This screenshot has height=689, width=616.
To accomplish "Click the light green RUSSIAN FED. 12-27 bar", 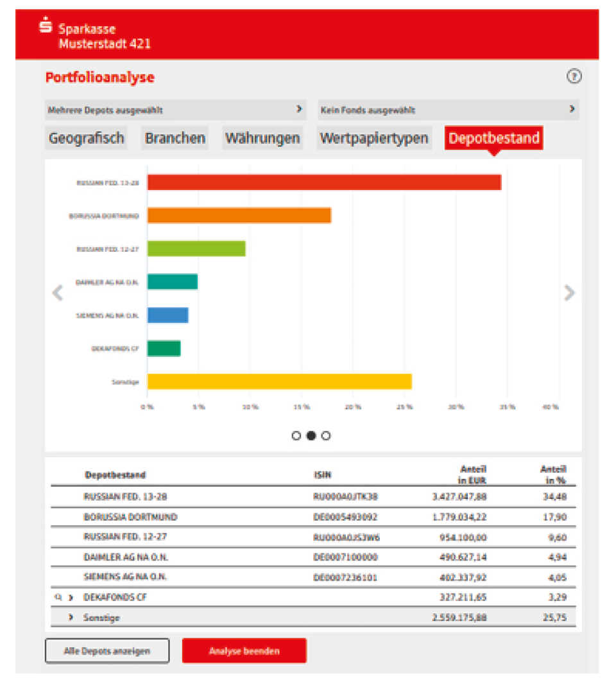I will (196, 249).
